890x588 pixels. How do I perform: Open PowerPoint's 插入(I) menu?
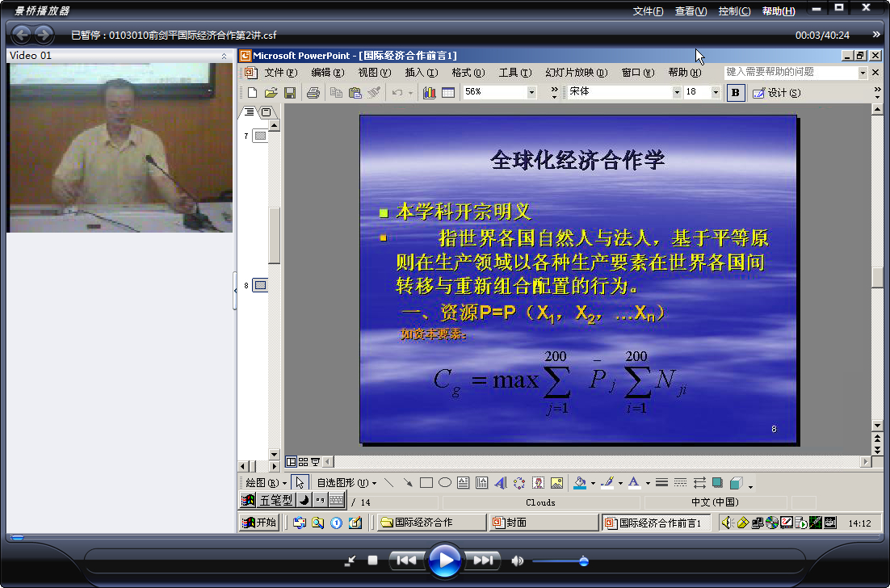point(421,73)
